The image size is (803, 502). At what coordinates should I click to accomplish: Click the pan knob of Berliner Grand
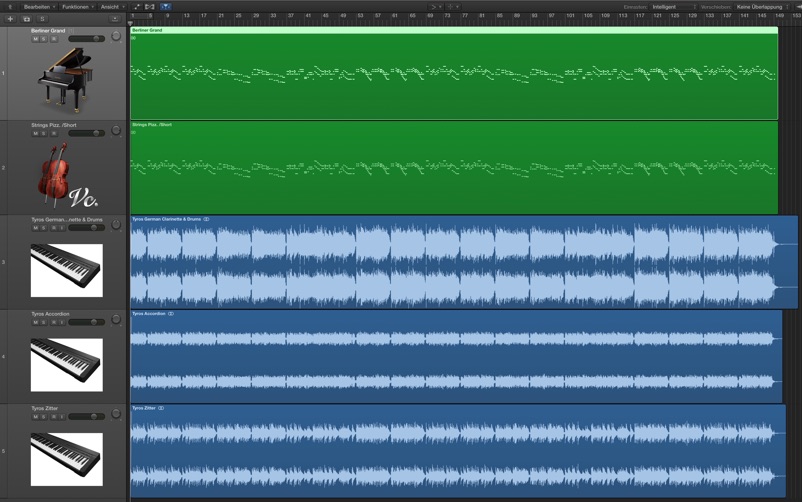coord(116,36)
